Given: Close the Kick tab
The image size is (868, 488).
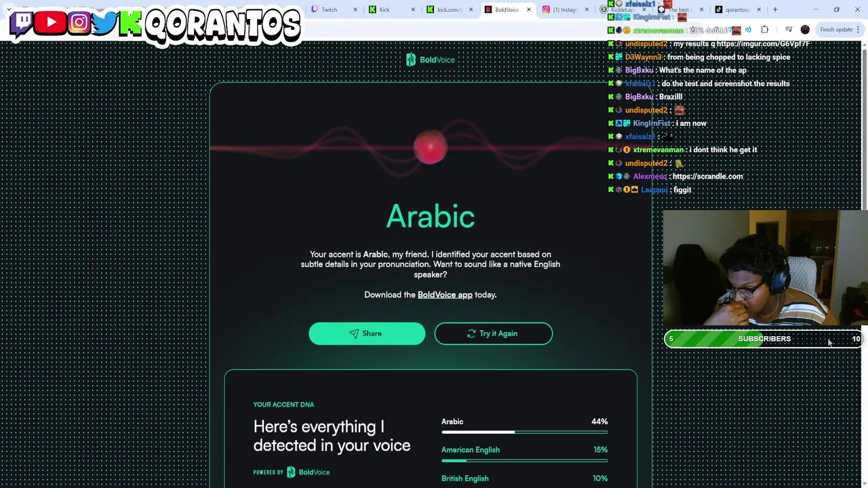Looking at the screenshot, I should 413,9.
